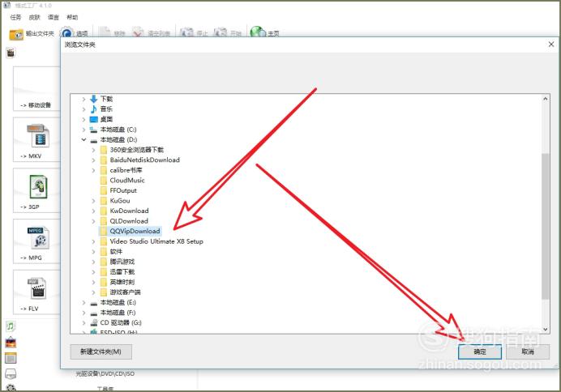
Task: Select the 360安全浏览器下载 folder
Action: [x=137, y=150]
